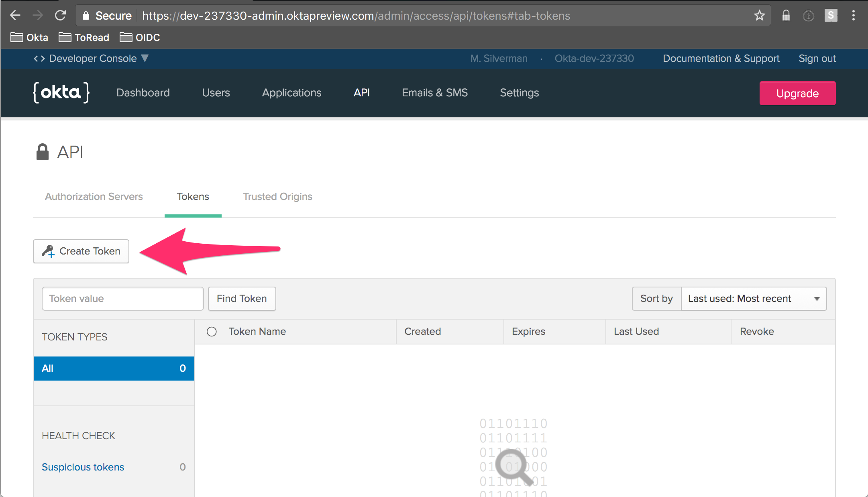The height and width of the screenshot is (497, 868).
Task: Open Documentation & Support link
Action: [721, 59]
